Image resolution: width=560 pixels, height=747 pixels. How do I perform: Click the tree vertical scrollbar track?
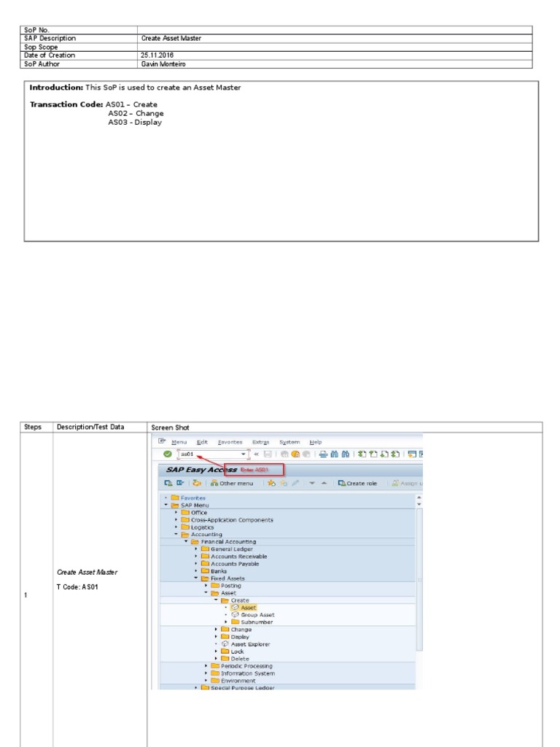coord(419,578)
